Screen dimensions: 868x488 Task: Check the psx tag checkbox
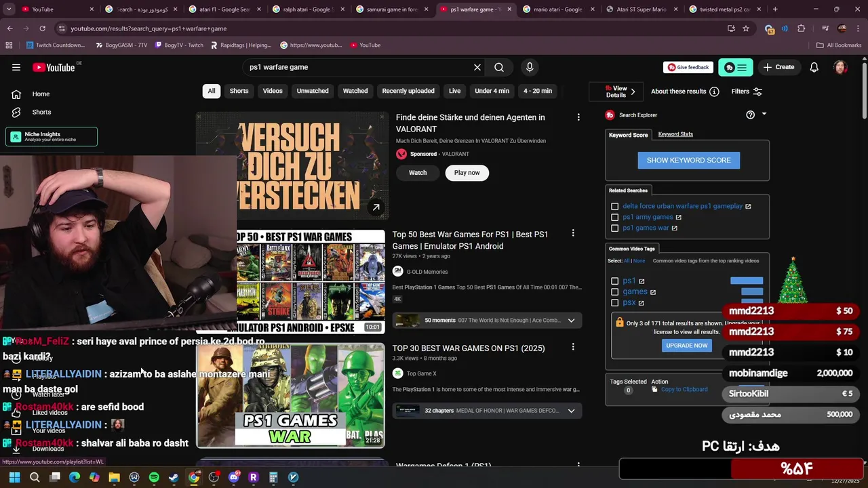click(x=614, y=302)
